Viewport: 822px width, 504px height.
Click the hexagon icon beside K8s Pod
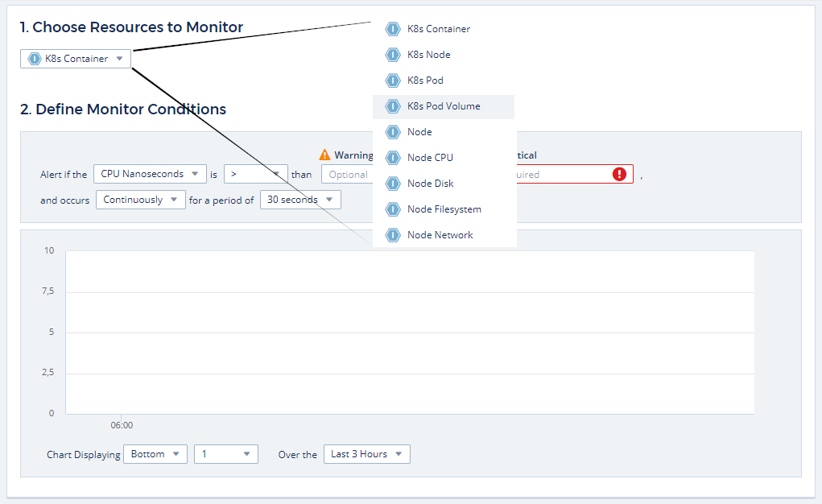click(x=393, y=81)
